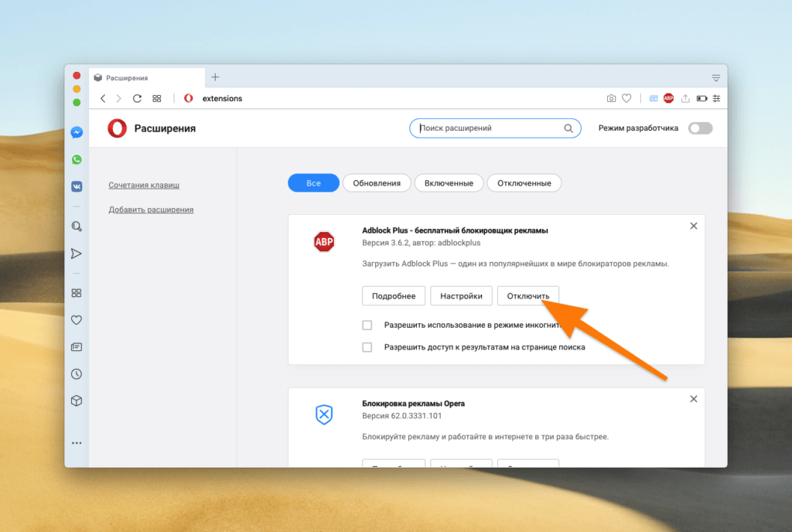Remove Adblock Plus with X button
This screenshot has height=532, width=792.
[694, 226]
